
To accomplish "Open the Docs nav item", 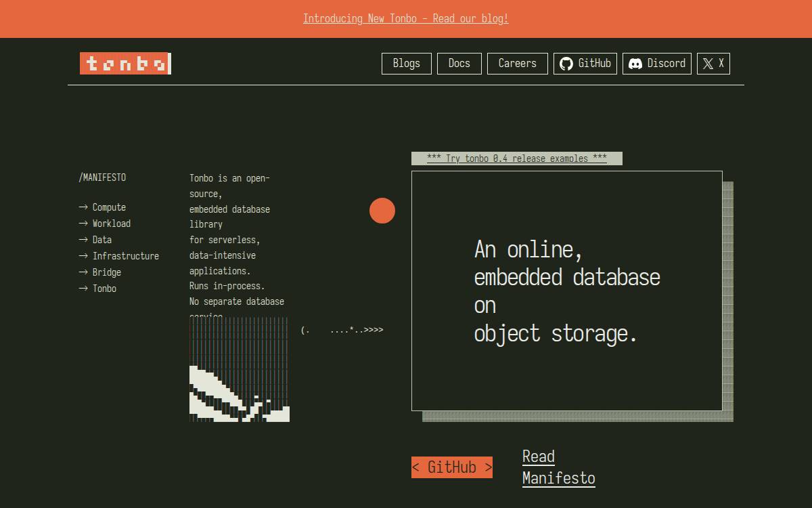I will click(x=459, y=64).
